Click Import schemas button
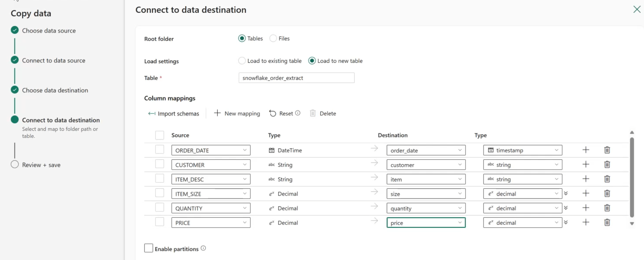 coord(174,113)
